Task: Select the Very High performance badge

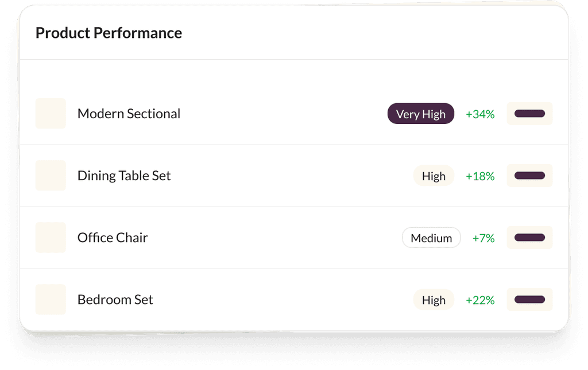Action: click(x=421, y=114)
